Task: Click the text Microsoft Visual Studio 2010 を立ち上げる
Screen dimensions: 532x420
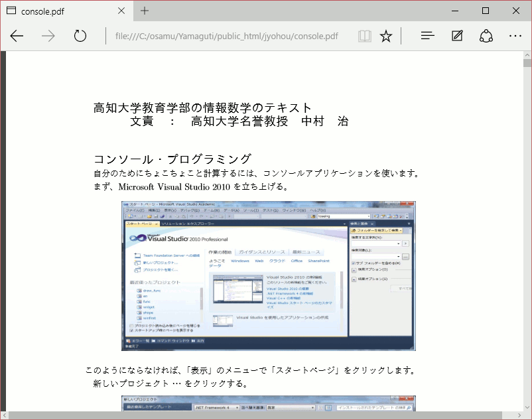Action: [203, 186]
